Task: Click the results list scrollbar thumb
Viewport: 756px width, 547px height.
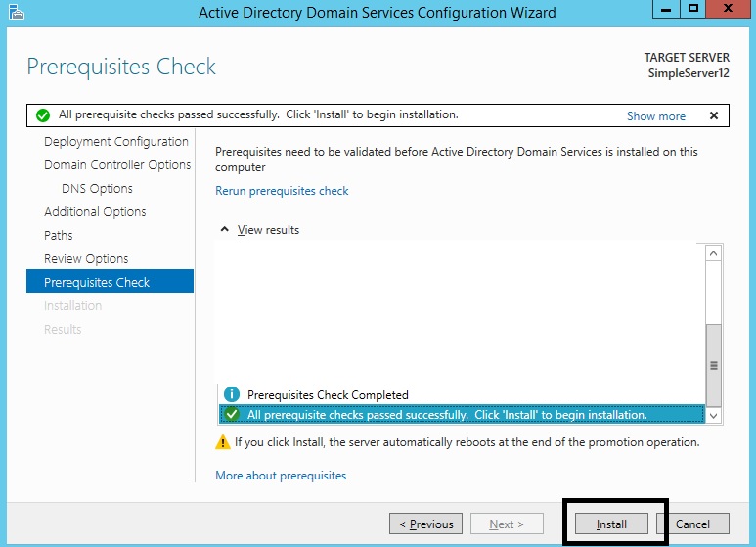Action: click(x=714, y=365)
